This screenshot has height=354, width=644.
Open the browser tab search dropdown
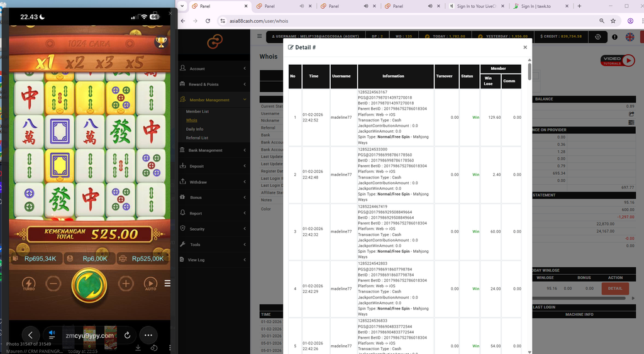182,6
